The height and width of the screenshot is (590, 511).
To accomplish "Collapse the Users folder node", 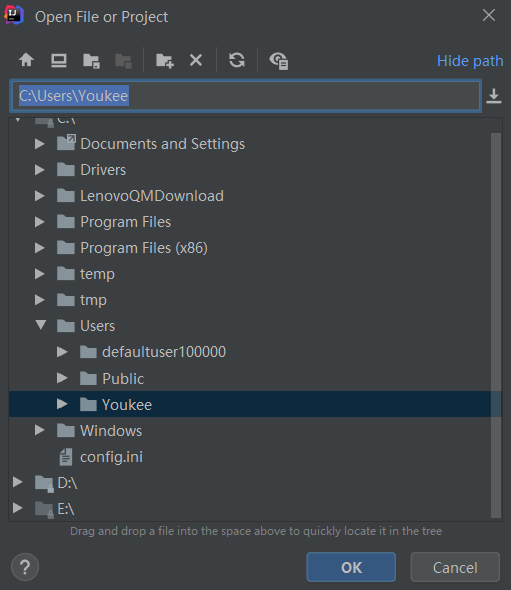I will (41, 325).
